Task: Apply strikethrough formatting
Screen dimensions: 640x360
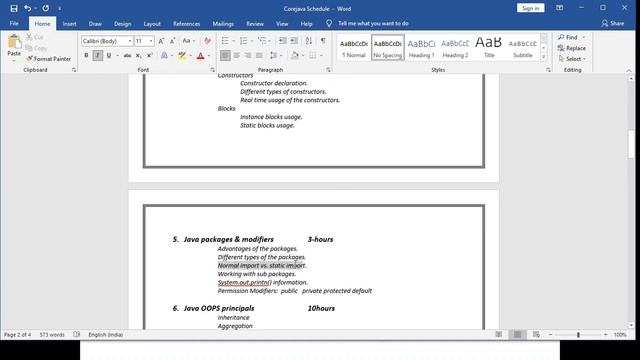Action: [x=127, y=56]
